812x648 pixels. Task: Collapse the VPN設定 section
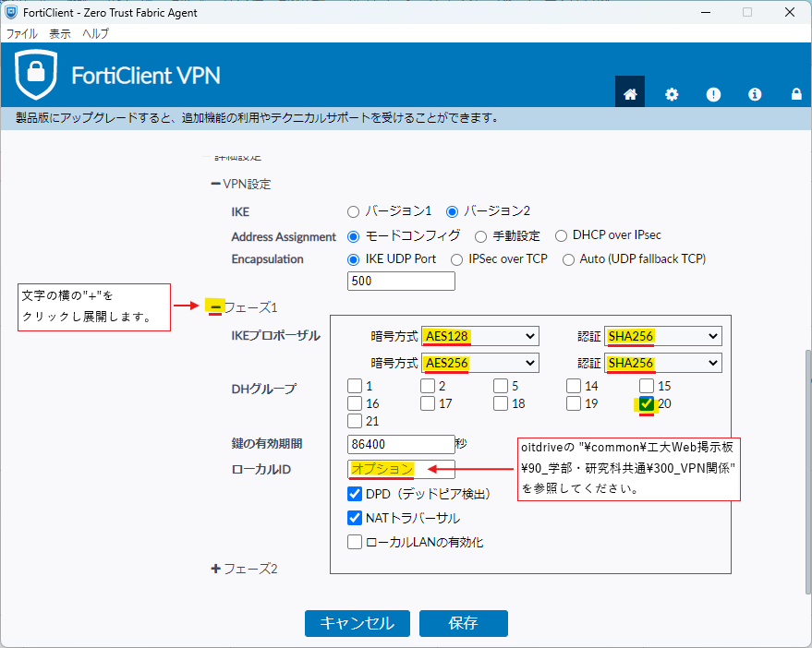[x=216, y=185]
